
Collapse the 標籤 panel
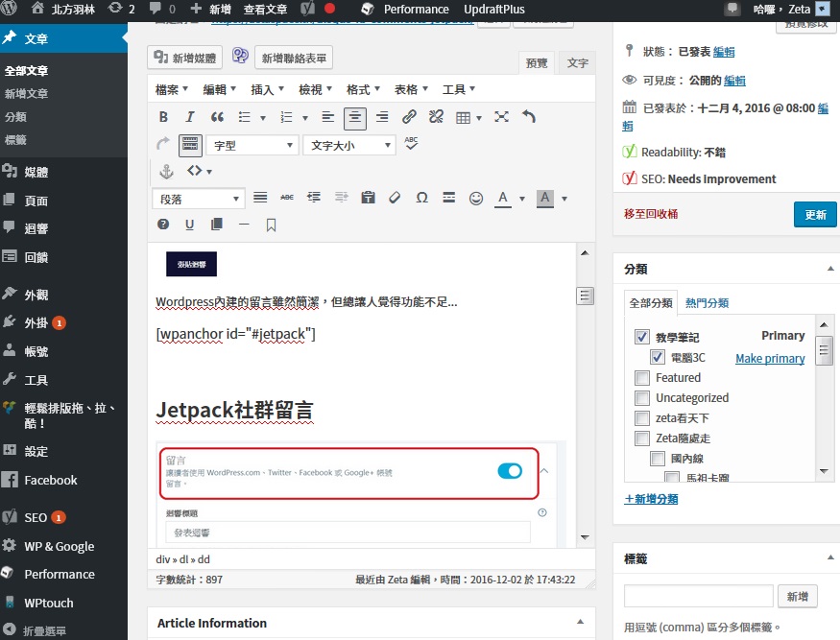pos(829,557)
